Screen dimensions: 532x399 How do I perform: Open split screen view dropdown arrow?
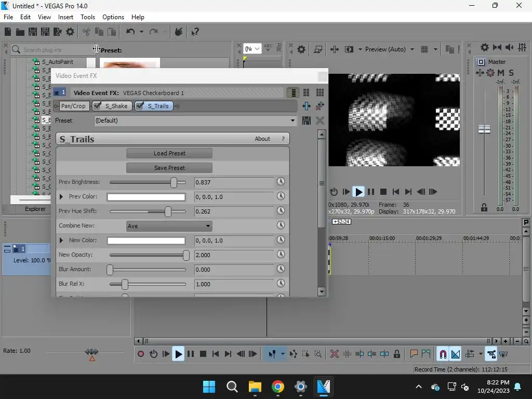click(360, 49)
